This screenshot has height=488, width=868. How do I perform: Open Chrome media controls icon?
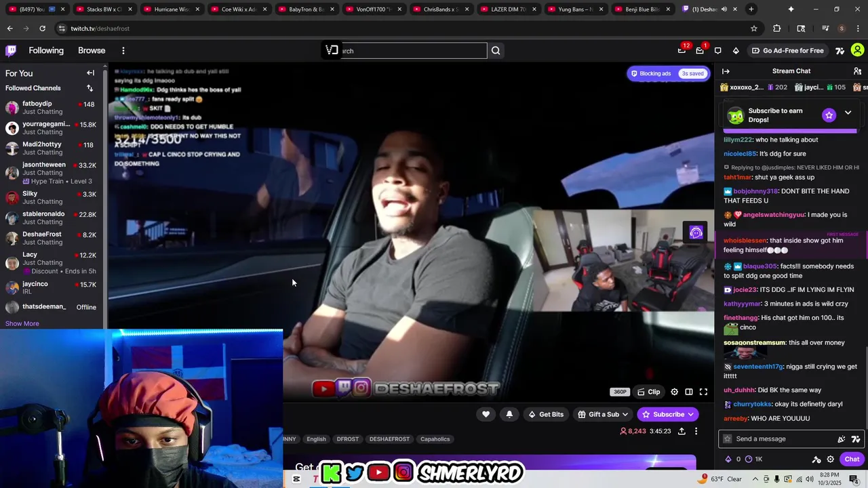click(x=825, y=28)
